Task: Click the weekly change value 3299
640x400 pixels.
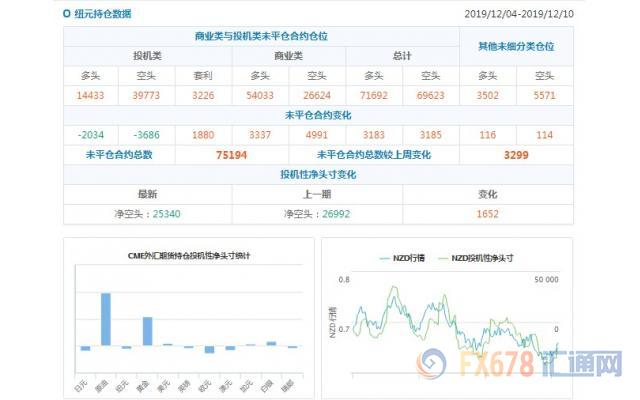Action: [x=516, y=155]
